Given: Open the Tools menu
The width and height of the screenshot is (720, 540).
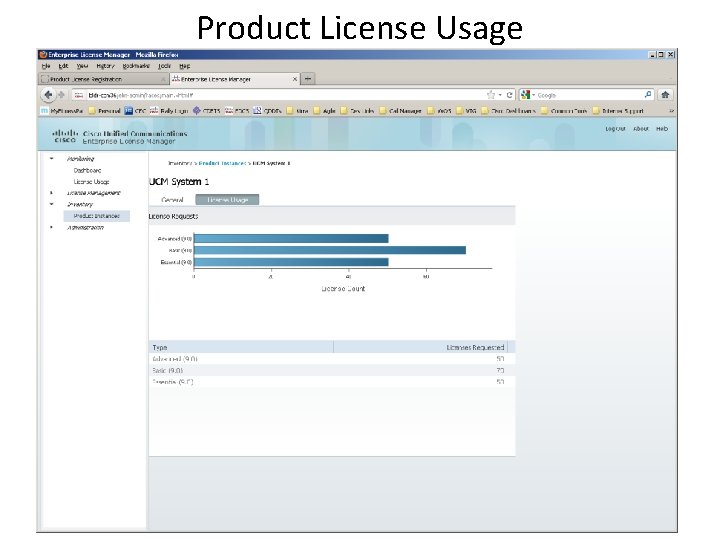Looking at the screenshot, I should 164,66.
